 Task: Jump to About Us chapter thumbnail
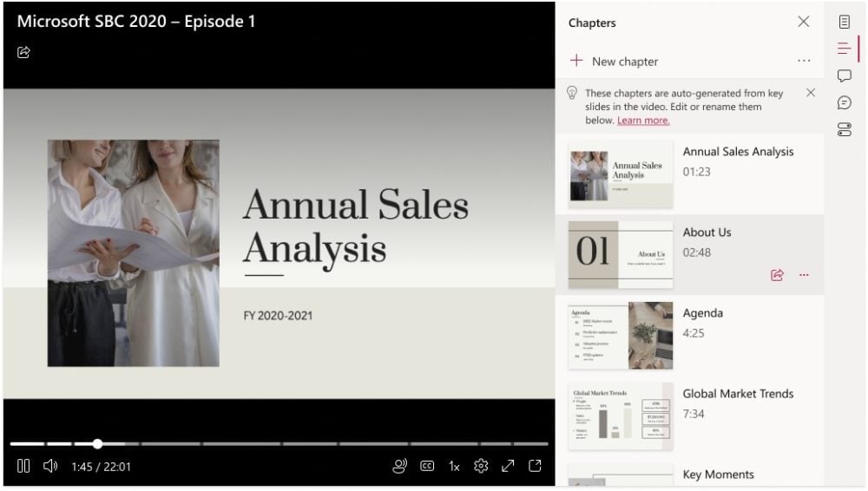(621, 255)
